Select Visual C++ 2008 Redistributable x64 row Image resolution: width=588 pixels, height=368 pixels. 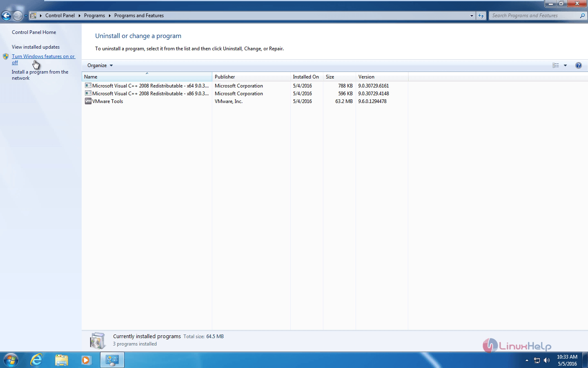click(245, 86)
